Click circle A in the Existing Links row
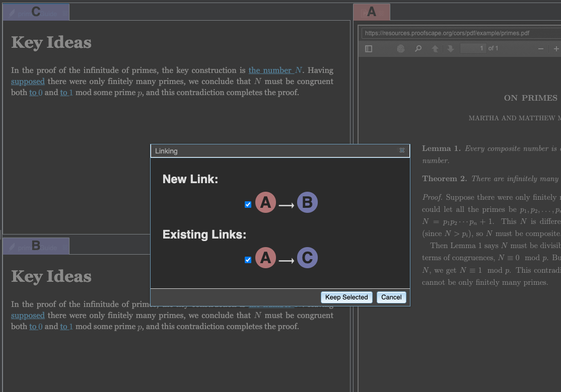The image size is (561, 392). coord(265,258)
